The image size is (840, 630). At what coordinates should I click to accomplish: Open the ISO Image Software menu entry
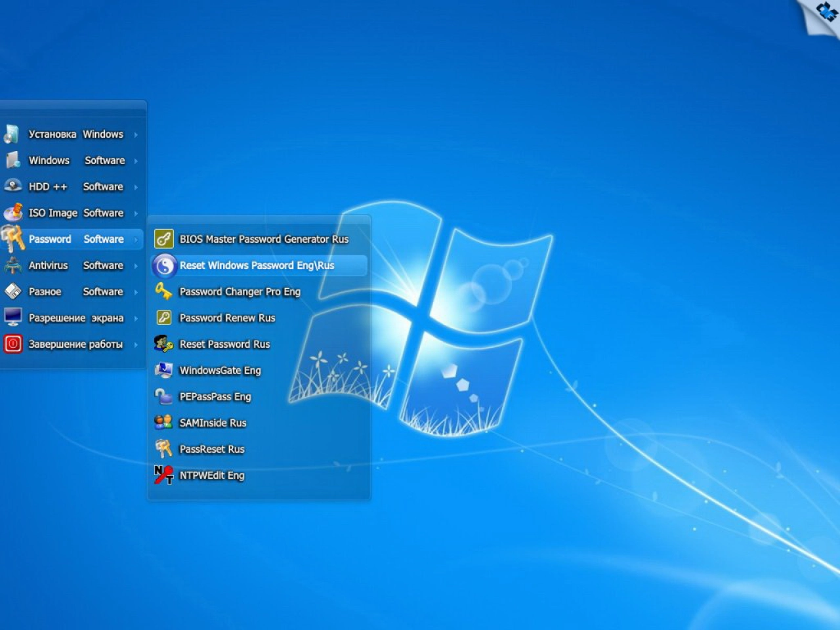pos(72,213)
